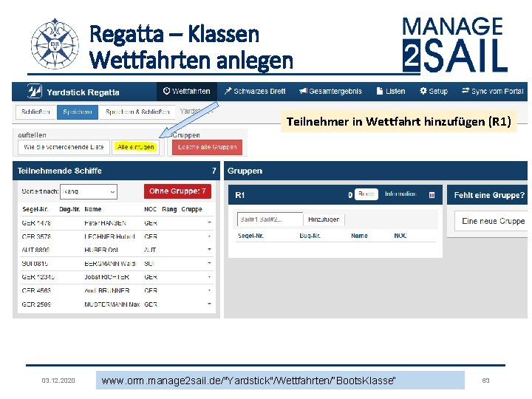Click the Yardstick Regatta sail logo icon
Viewport: 532px width, 399px height.
[35, 92]
